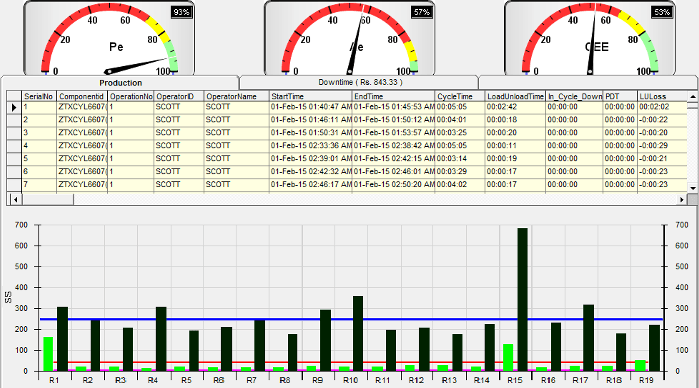Select start time 01-Feb-15 01:40:47 AM

(x=311, y=107)
